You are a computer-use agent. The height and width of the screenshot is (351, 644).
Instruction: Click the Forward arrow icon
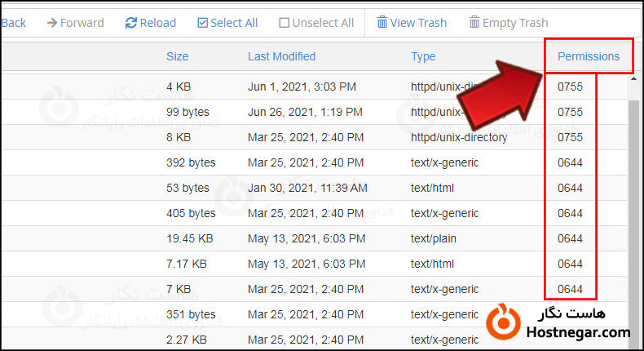[x=52, y=23]
